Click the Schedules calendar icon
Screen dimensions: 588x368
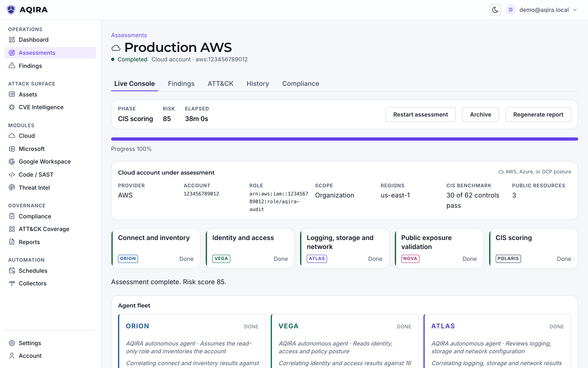pyautogui.click(x=12, y=270)
